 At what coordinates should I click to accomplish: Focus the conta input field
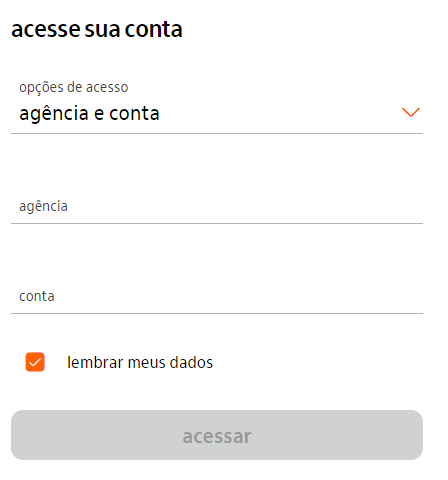(x=217, y=296)
